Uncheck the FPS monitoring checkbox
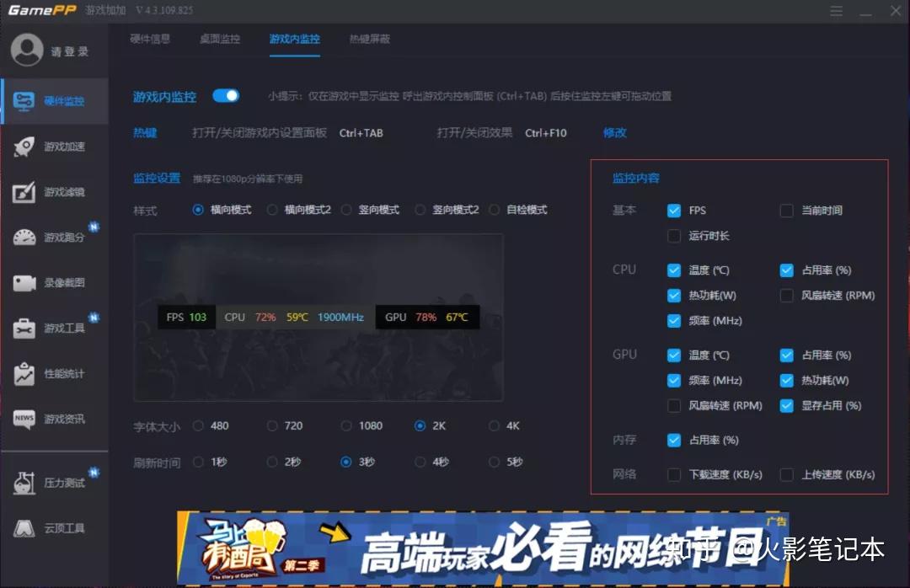The image size is (910, 588). [x=674, y=211]
